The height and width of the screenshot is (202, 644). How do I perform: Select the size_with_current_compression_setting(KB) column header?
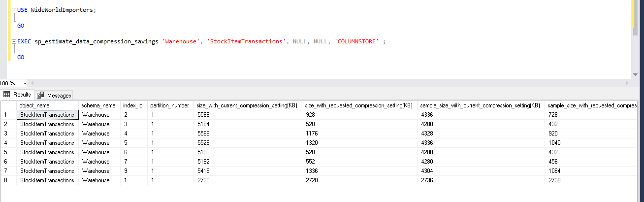247,105
